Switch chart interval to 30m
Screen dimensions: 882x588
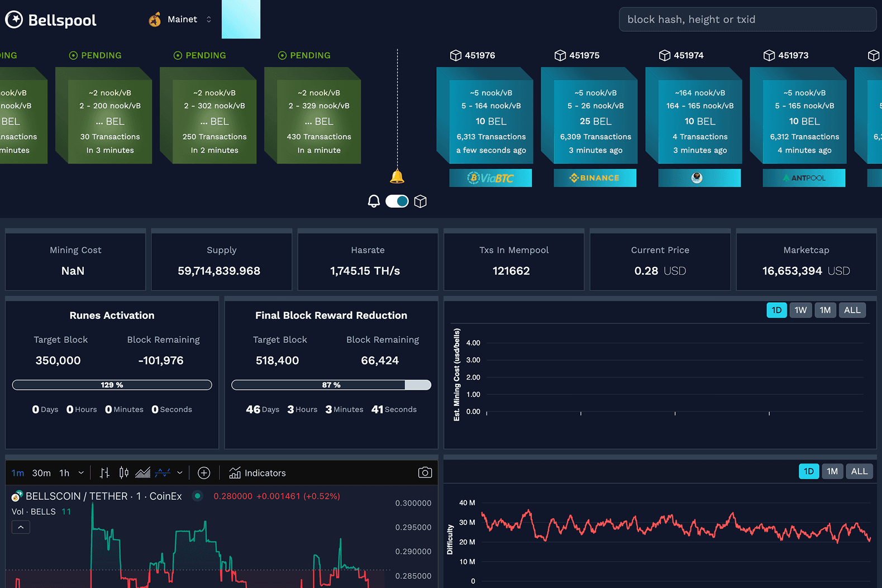(x=41, y=473)
